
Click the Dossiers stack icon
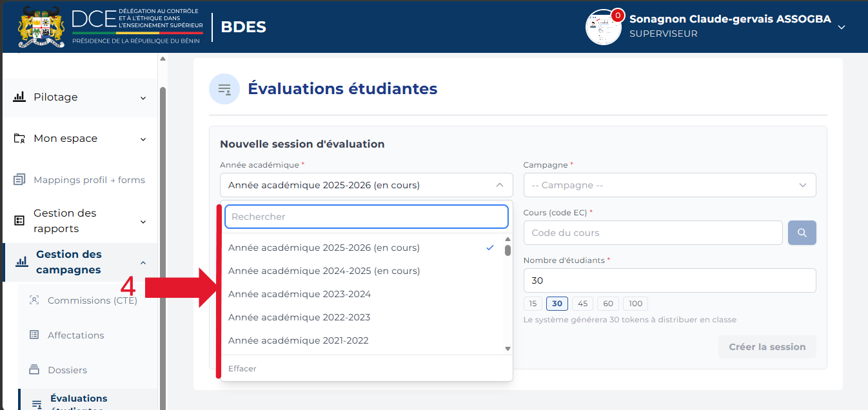click(35, 370)
